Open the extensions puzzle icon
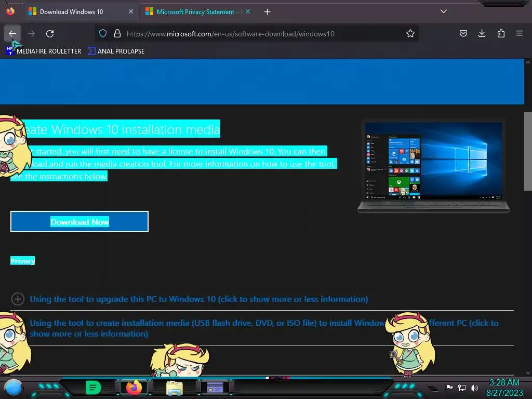Image resolution: width=532 pixels, height=399 pixels. click(x=501, y=33)
